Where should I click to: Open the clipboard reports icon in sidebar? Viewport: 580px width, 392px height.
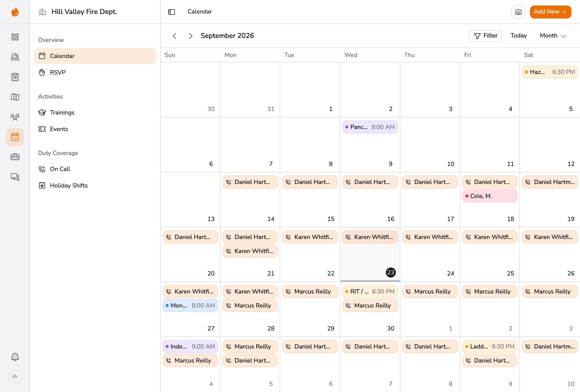tap(15, 77)
